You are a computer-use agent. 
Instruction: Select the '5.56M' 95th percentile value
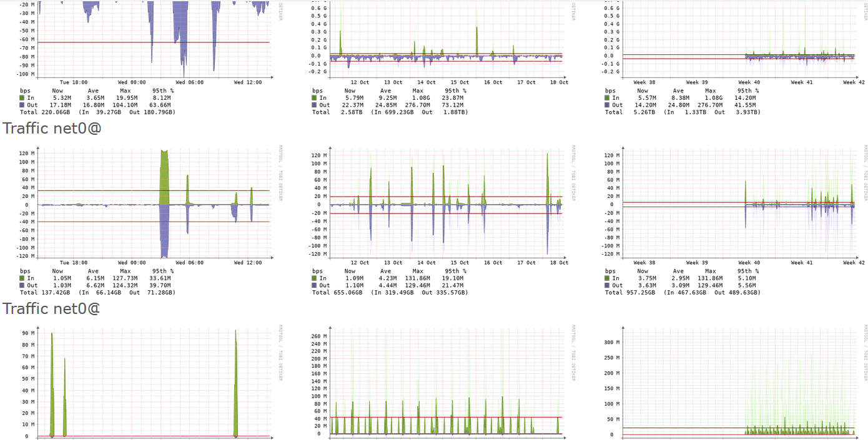[x=747, y=285]
